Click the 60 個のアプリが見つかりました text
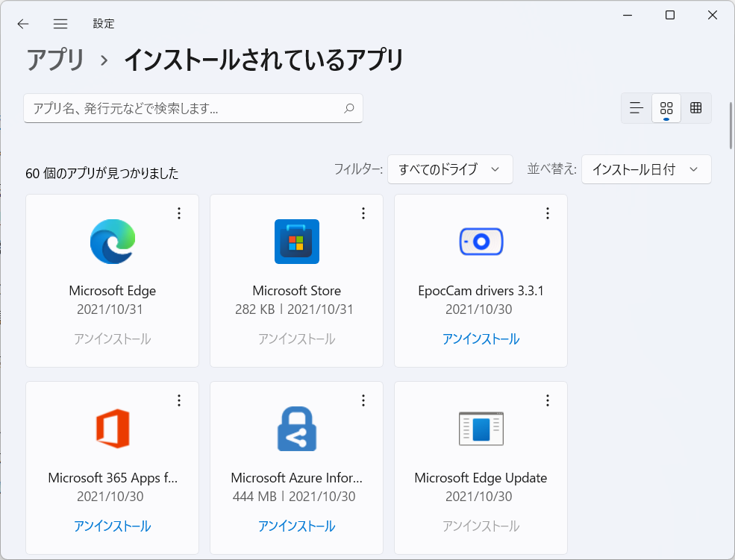The width and height of the screenshot is (735, 560). (102, 173)
